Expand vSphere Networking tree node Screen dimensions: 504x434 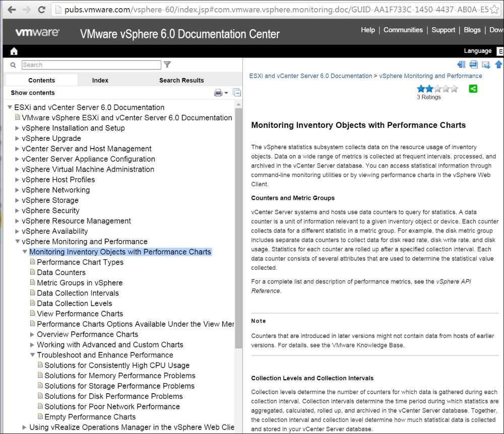pyautogui.click(x=17, y=190)
